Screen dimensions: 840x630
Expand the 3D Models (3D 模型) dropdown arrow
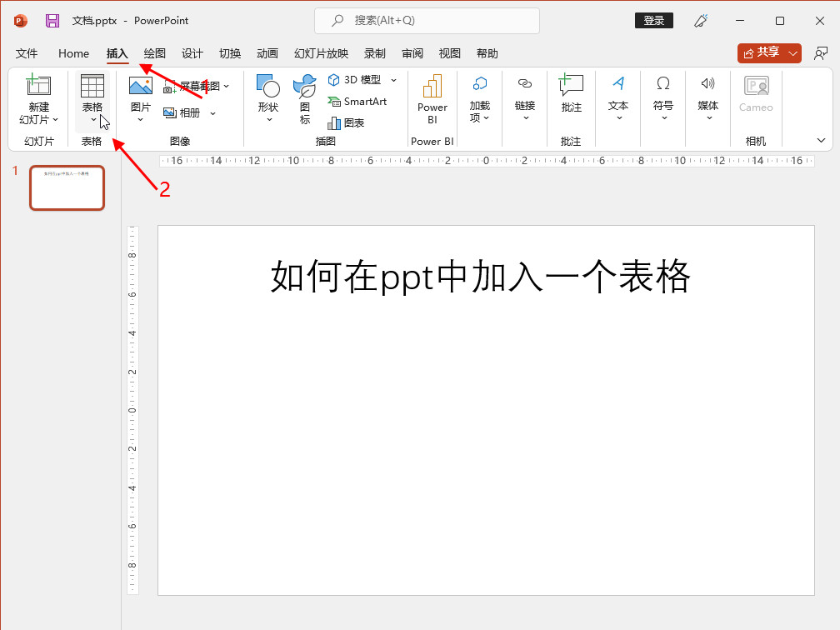pos(393,80)
